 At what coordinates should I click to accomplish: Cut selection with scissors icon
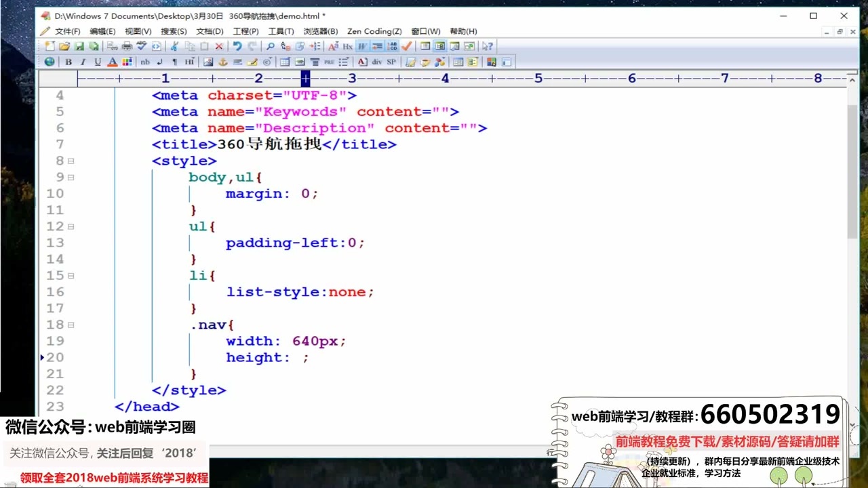pos(175,46)
